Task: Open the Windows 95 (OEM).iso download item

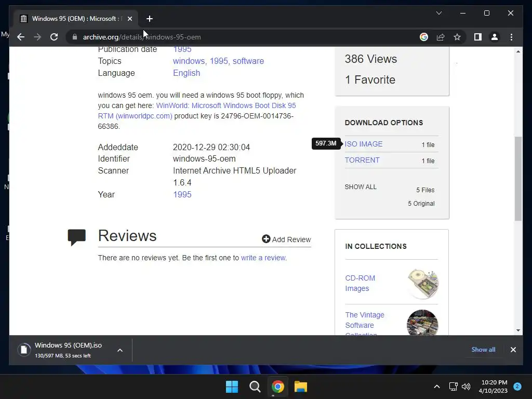Action: click(x=62, y=350)
